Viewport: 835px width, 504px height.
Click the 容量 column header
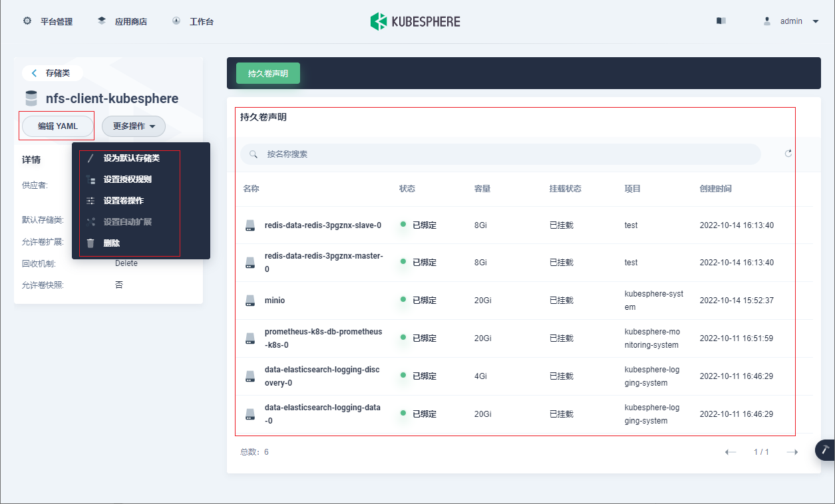[x=482, y=189]
